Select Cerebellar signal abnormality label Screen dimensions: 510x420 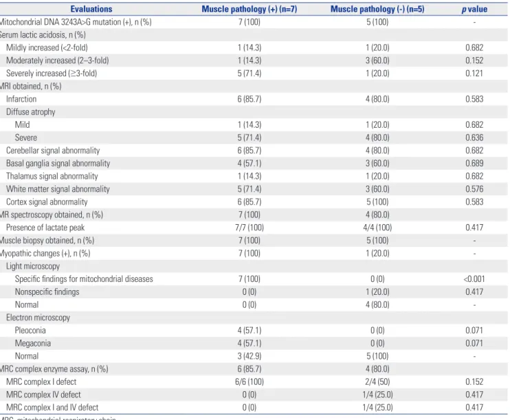point(53,151)
